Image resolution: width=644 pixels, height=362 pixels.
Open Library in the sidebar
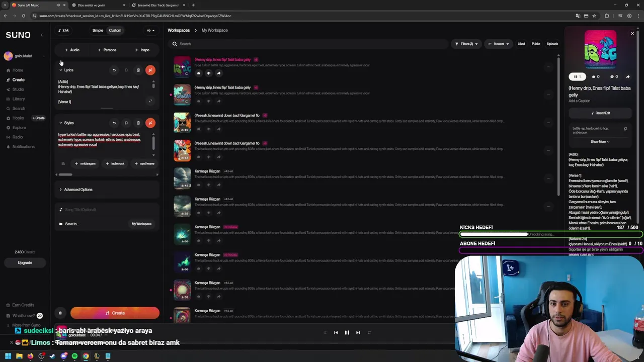[x=18, y=99]
